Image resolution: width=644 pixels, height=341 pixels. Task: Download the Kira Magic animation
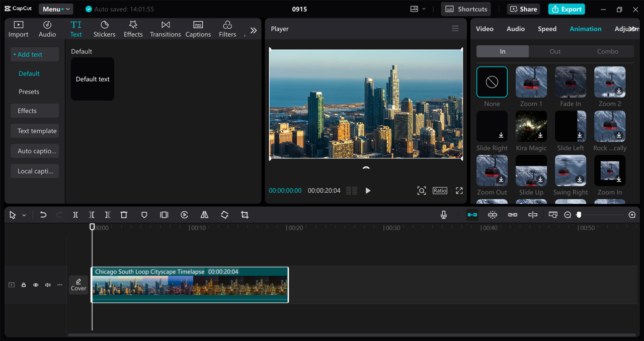tap(540, 135)
